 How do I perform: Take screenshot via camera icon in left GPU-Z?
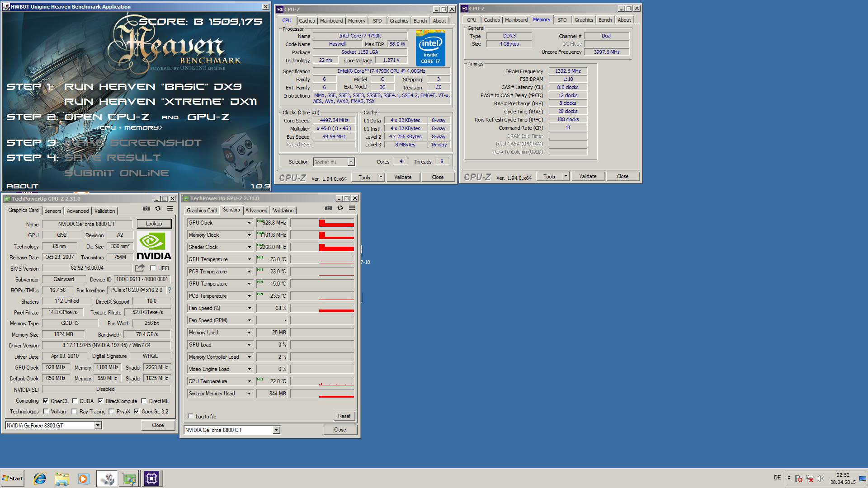[x=146, y=209]
